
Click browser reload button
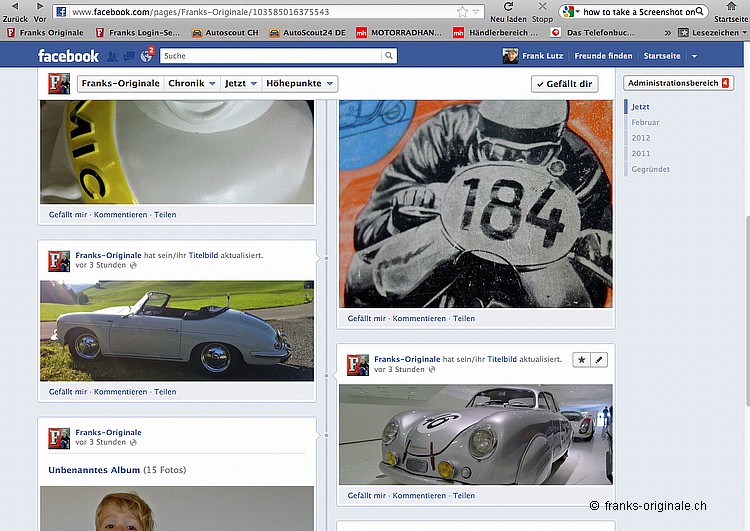[x=508, y=7]
